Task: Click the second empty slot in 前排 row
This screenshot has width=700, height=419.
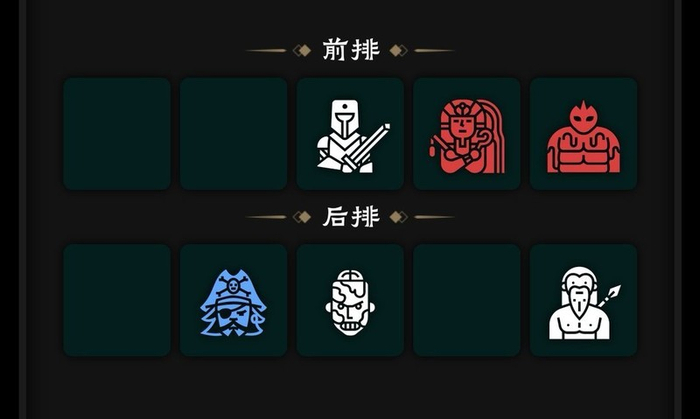Action: pos(233,134)
